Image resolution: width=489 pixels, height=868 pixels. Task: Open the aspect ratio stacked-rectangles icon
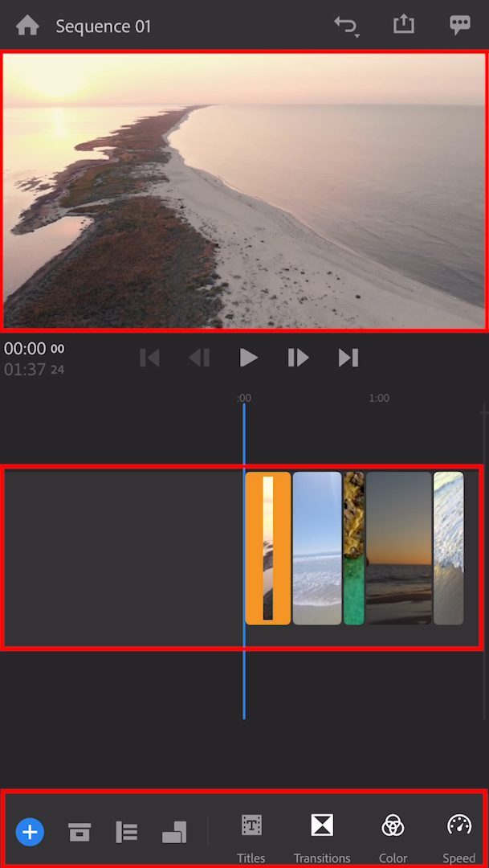(x=174, y=832)
